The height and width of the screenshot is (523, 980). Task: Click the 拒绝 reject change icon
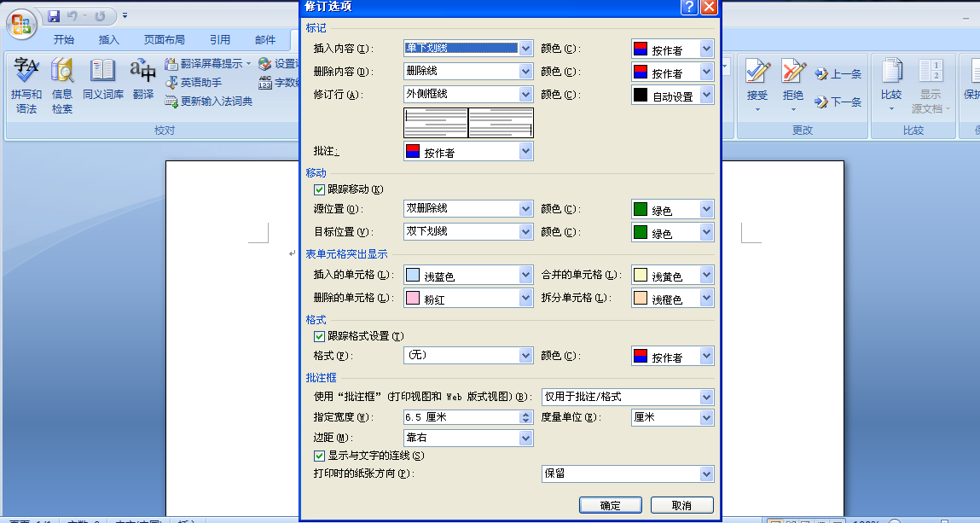click(793, 85)
